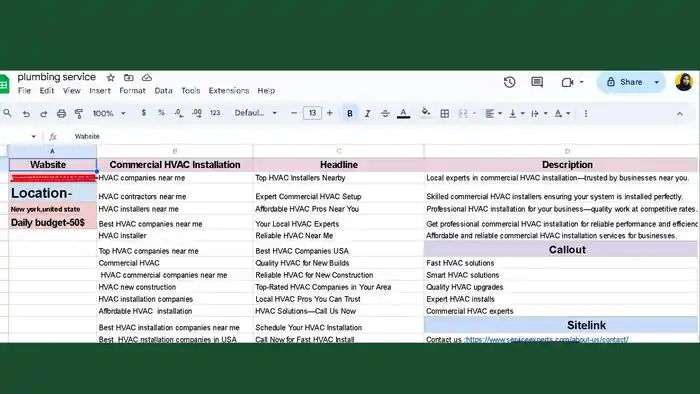This screenshot has height=394, width=700.
Task: Open the Google account avatar
Action: point(683,82)
